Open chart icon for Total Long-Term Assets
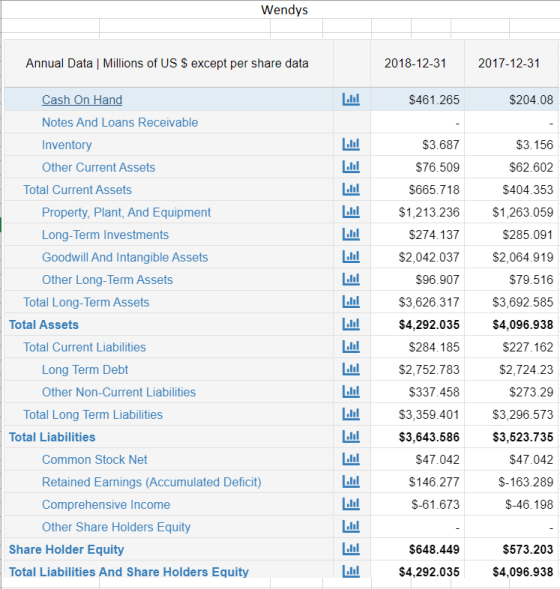This screenshot has width=560, height=589. pyautogui.click(x=351, y=302)
